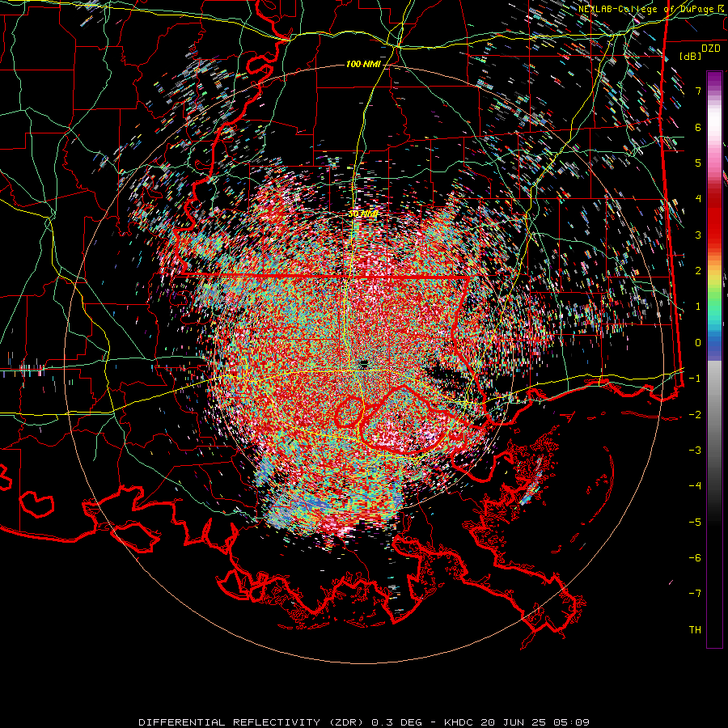Click the 2 dB scale label
This screenshot has height=728, width=728.
(x=698, y=271)
